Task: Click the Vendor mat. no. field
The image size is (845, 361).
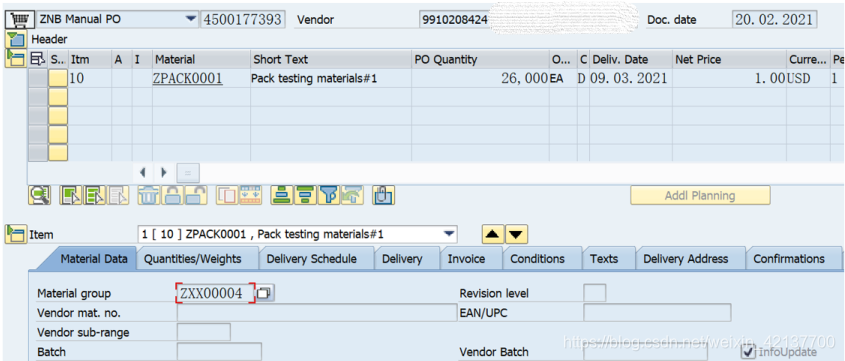Action: (316, 313)
